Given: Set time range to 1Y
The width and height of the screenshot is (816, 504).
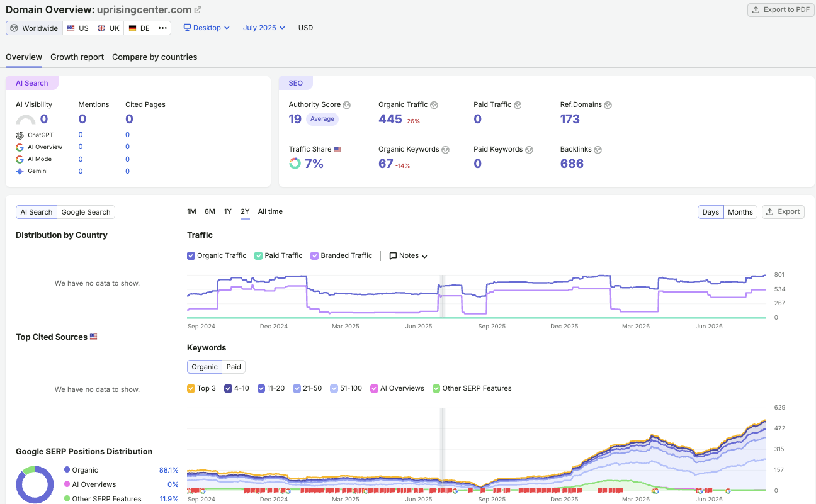Looking at the screenshot, I should tap(228, 212).
